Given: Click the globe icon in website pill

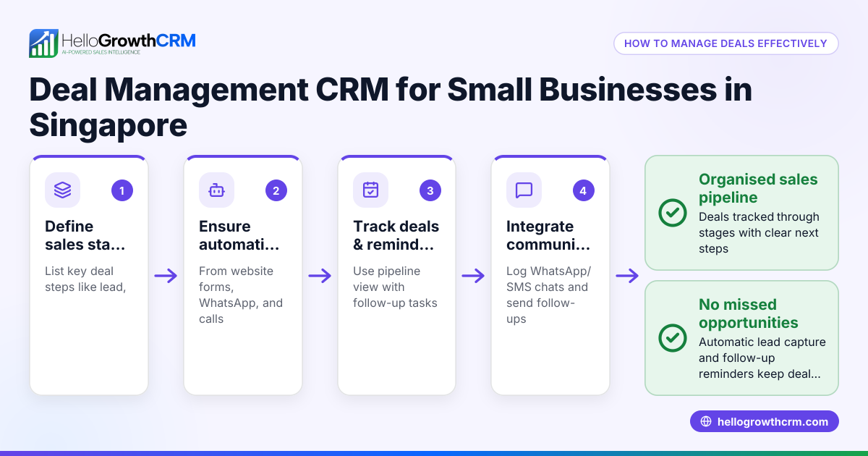Looking at the screenshot, I should (x=706, y=422).
